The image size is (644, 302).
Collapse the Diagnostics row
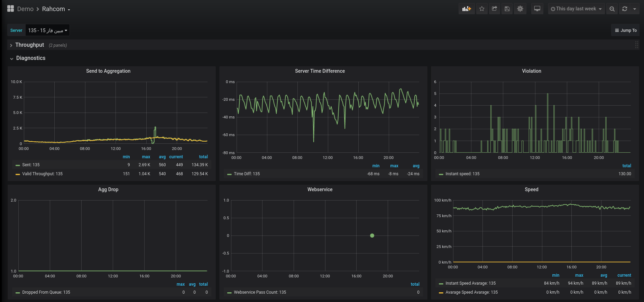(x=31, y=58)
